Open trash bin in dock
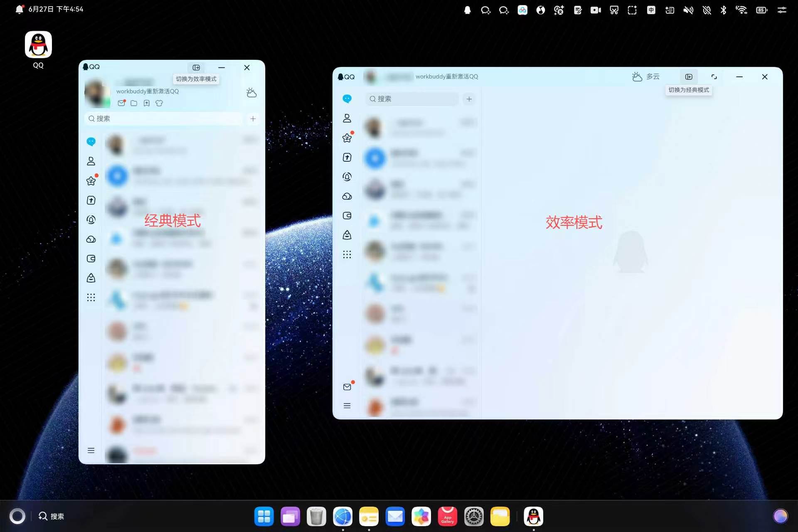798x532 pixels. pyautogui.click(x=316, y=517)
